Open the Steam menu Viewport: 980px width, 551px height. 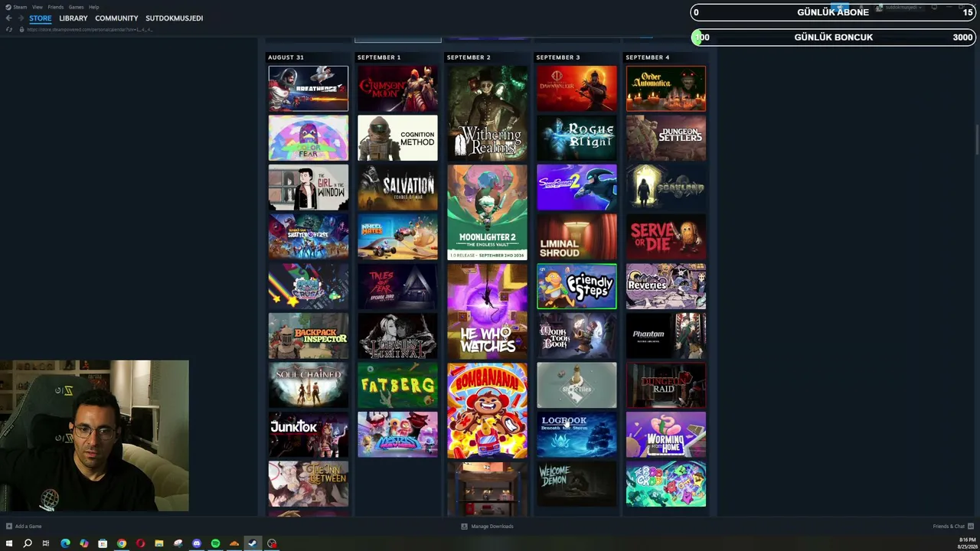click(x=21, y=7)
